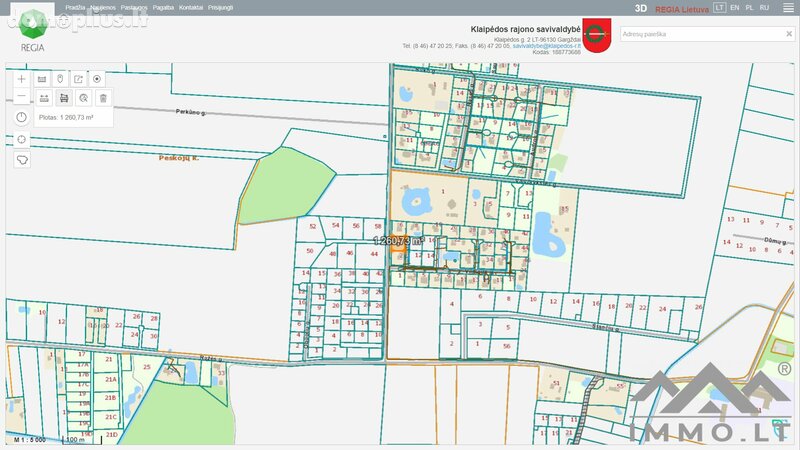The height and width of the screenshot is (450, 800).
Task: Zoom out with the minus button
Action: pos(21,96)
